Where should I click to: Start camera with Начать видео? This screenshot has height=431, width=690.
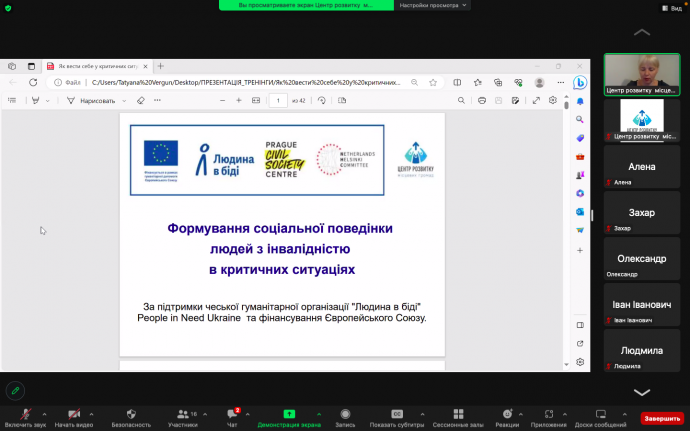[73, 414]
